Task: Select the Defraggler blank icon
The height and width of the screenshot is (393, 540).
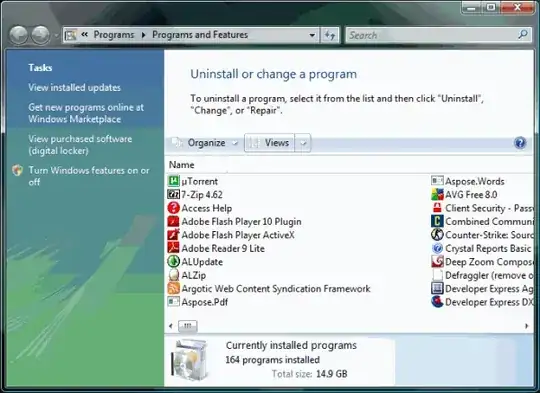Action: [437, 275]
